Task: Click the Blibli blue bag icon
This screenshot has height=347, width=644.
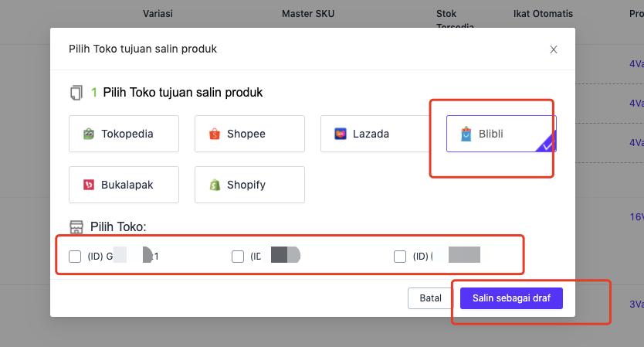Action: coord(466,134)
